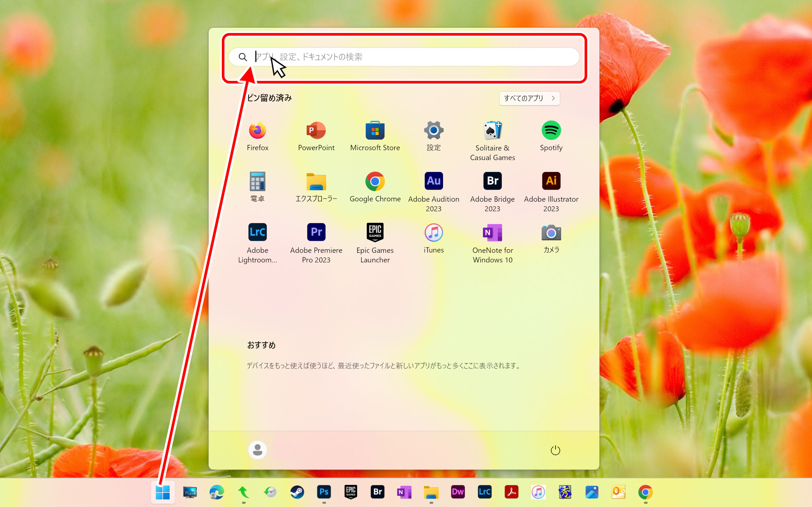Image resolution: width=812 pixels, height=507 pixels.
Task: Open すべてのアプリ all apps list
Action: point(529,98)
